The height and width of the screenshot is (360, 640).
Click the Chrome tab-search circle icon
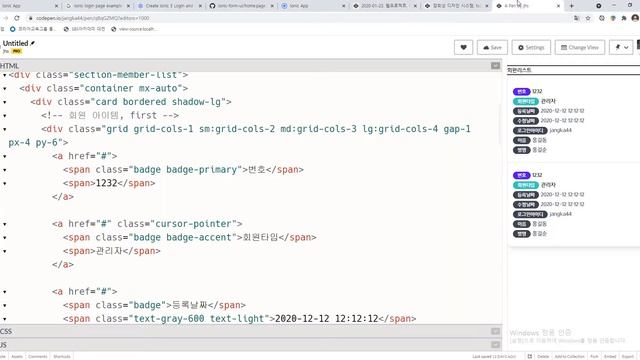598,6
